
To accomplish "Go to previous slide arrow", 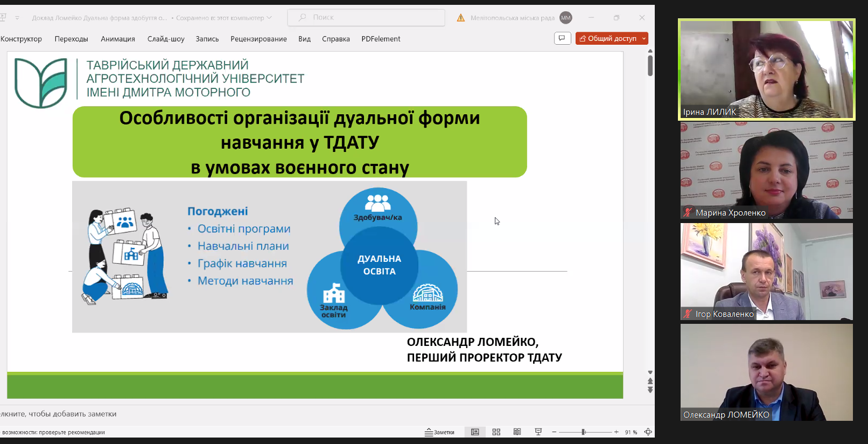I will 650,381.
